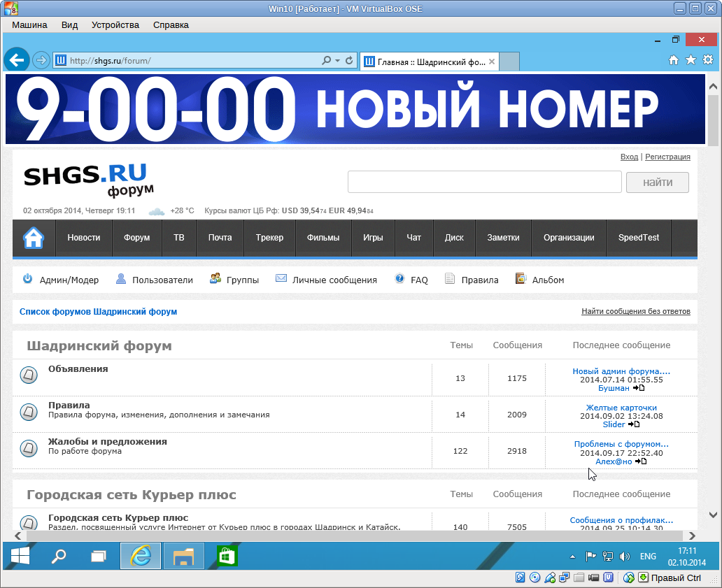Click the horizontal scrollbar right arrow
This screenshot has height=588, width=722.
coord(692,536)
